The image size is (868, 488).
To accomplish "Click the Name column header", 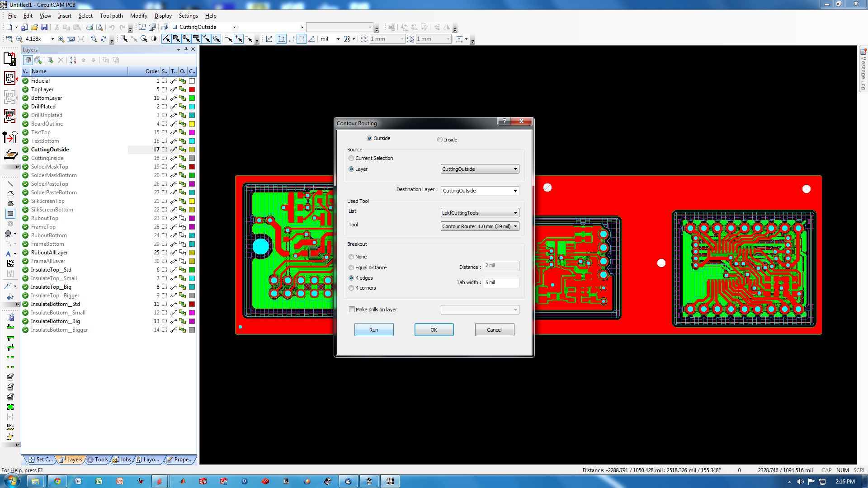I will click(x=79, y=71).
